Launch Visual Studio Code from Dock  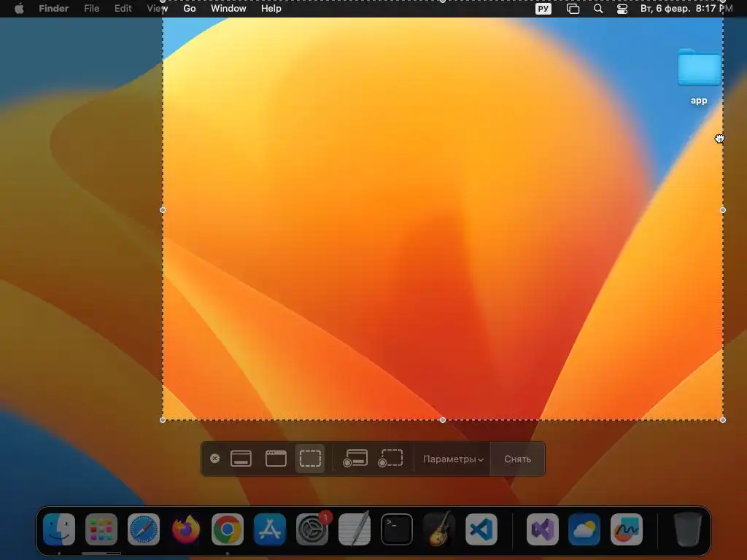coord(481,529)
